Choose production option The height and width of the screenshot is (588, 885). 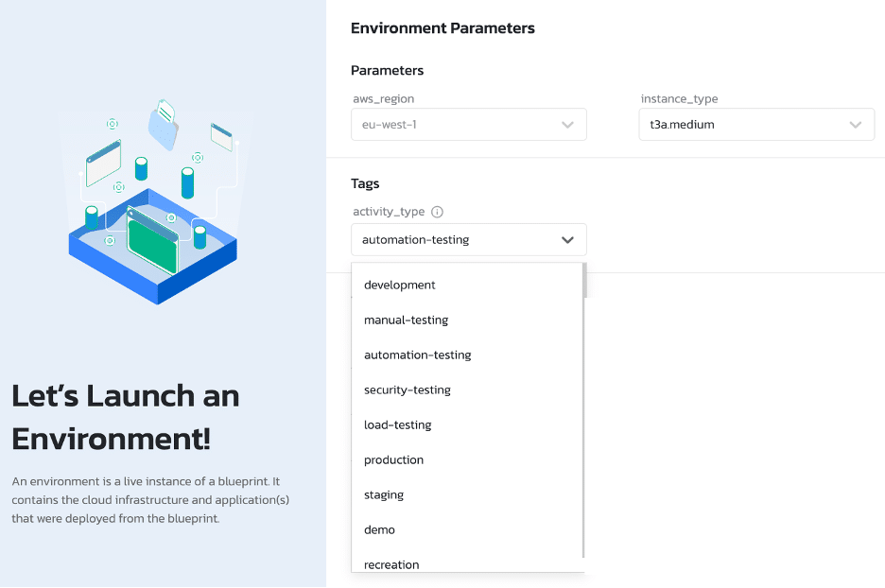tap(467, 459)
